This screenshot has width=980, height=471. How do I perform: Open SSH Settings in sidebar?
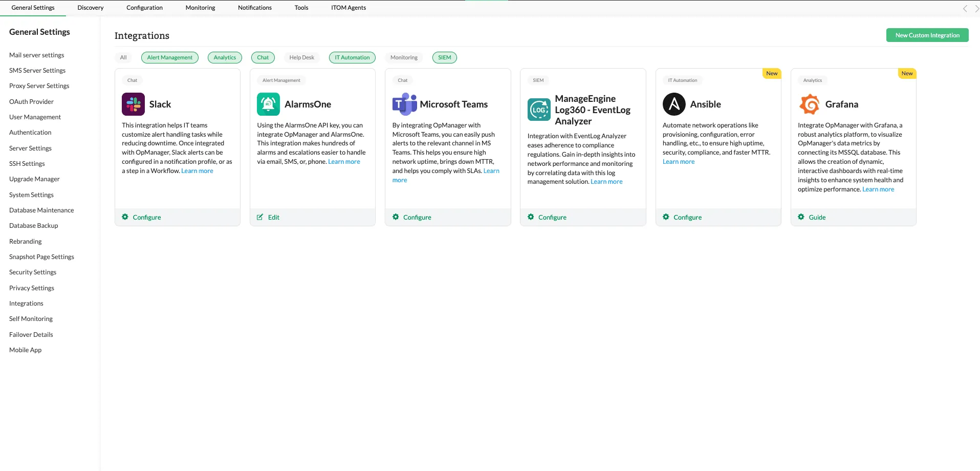point(27,163)
